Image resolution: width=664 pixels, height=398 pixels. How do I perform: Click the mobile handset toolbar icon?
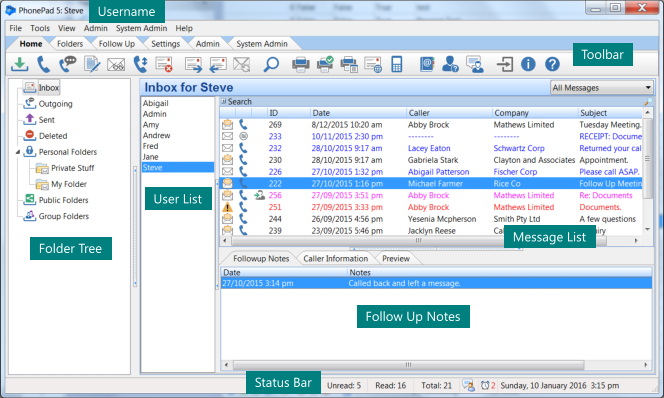pyautogui.click(x=397, y=64)
